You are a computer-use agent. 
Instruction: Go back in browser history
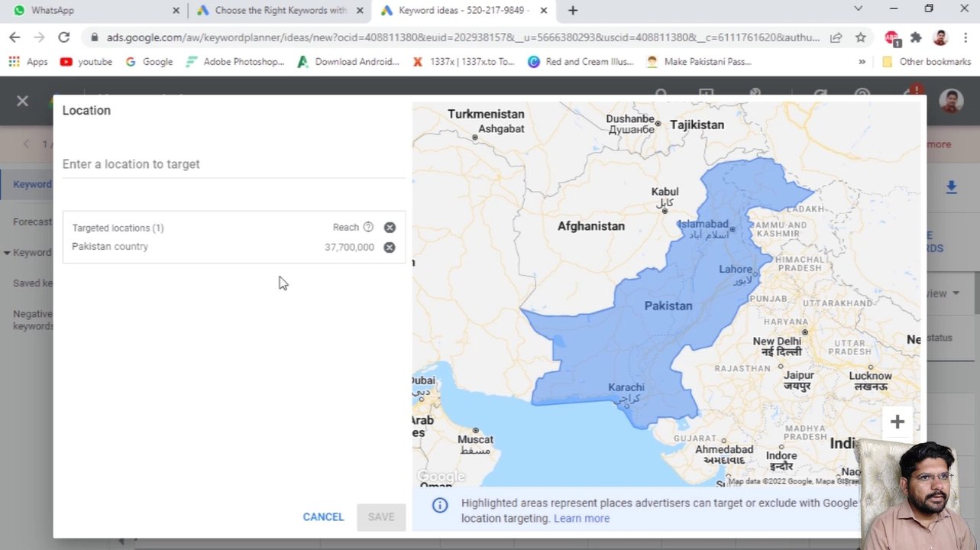tap(15, 37)
